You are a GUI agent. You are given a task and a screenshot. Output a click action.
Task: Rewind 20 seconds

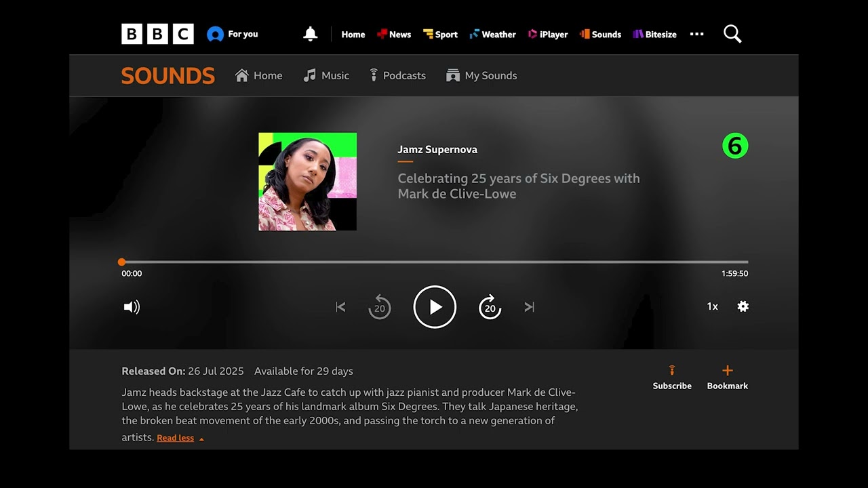tap(380, 307)
